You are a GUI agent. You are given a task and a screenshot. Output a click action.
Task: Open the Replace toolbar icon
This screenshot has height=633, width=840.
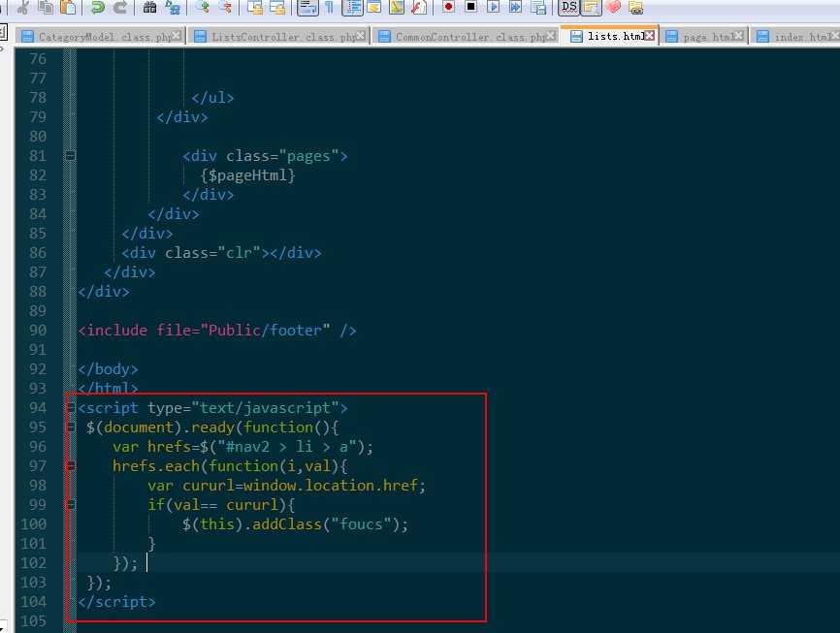pos(173,8)
